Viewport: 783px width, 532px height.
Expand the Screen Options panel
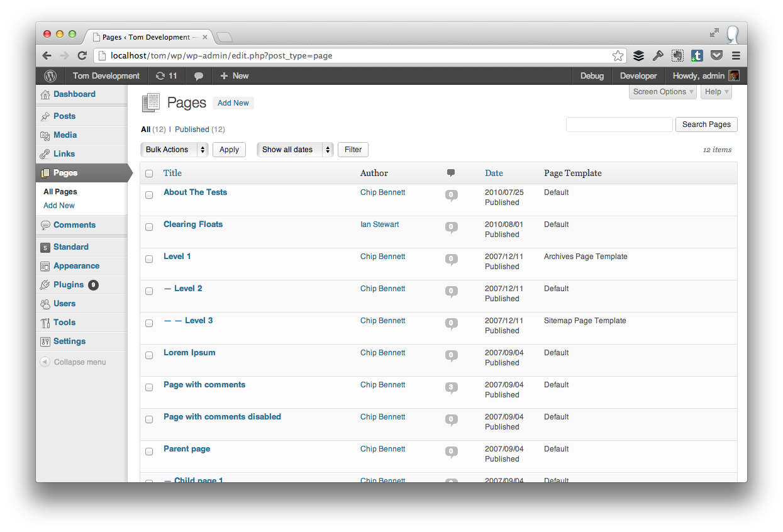point(663,92)
